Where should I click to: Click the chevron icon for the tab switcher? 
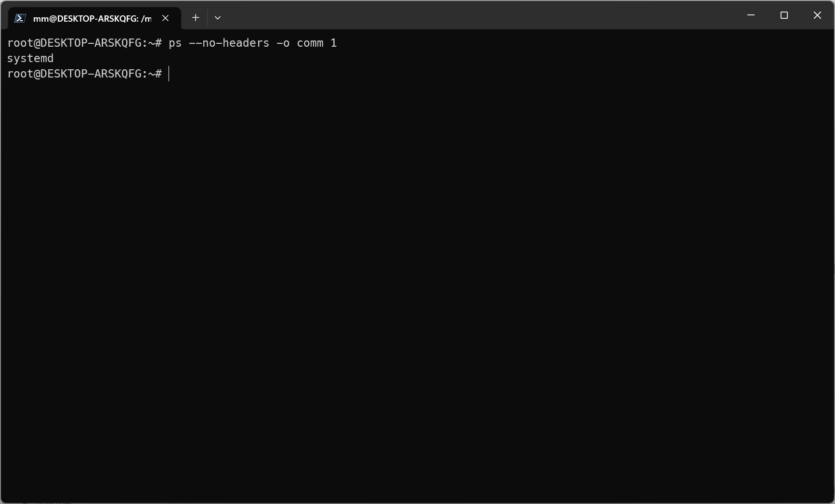pyautogui.click(x=218, y=18)
